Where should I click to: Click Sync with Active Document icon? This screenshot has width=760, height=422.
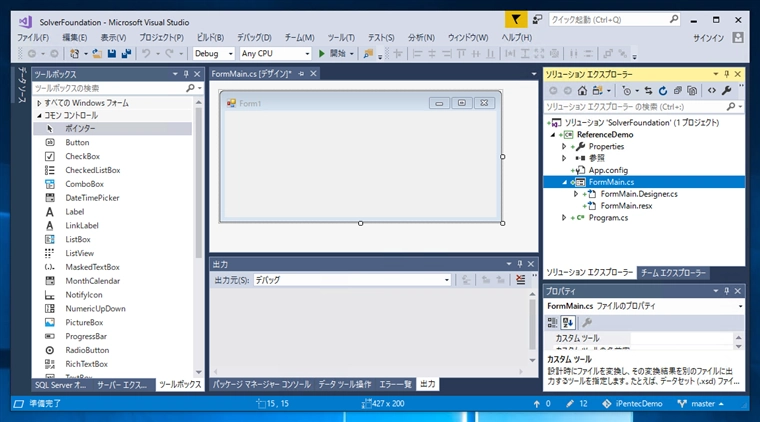pyautogui.click(x=648, y=91)
